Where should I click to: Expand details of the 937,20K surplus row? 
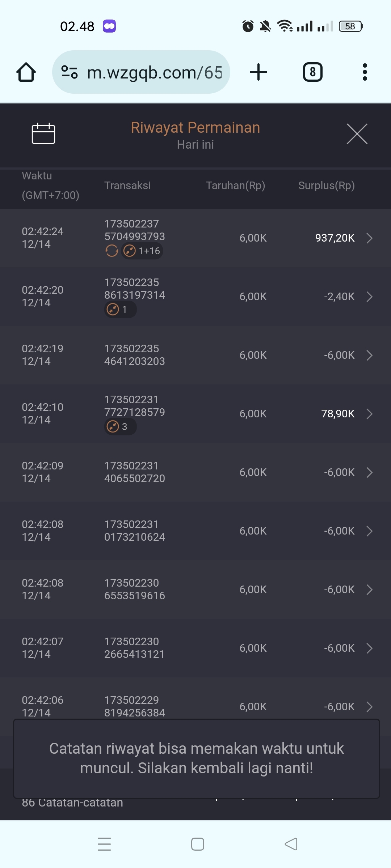pos(369,238)
